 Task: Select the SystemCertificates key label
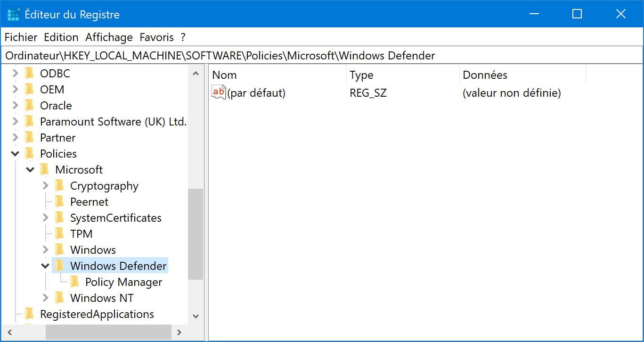(x=116, y=218)
